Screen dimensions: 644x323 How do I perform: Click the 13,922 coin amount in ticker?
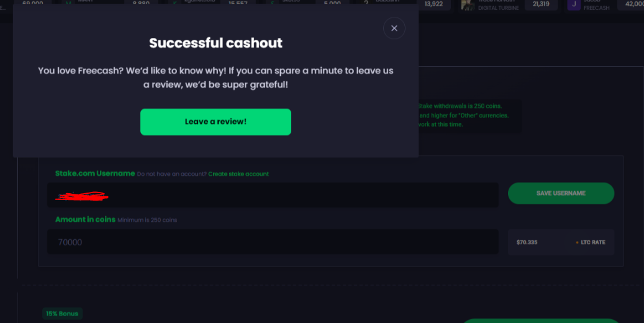433,4
